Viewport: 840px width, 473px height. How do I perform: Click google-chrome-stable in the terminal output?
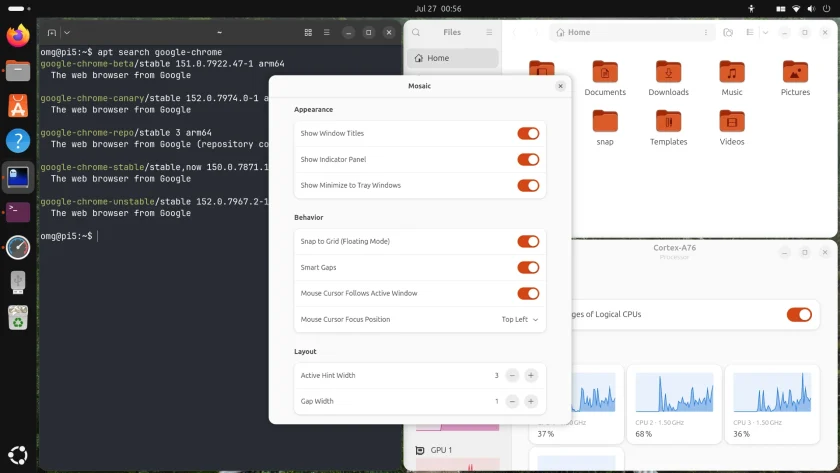[x=92, y=167]
